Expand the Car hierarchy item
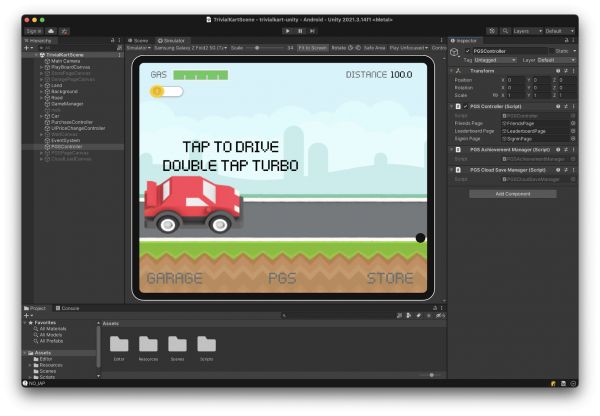This screenshot has height=416, width=600. click(x=41, y=116)
